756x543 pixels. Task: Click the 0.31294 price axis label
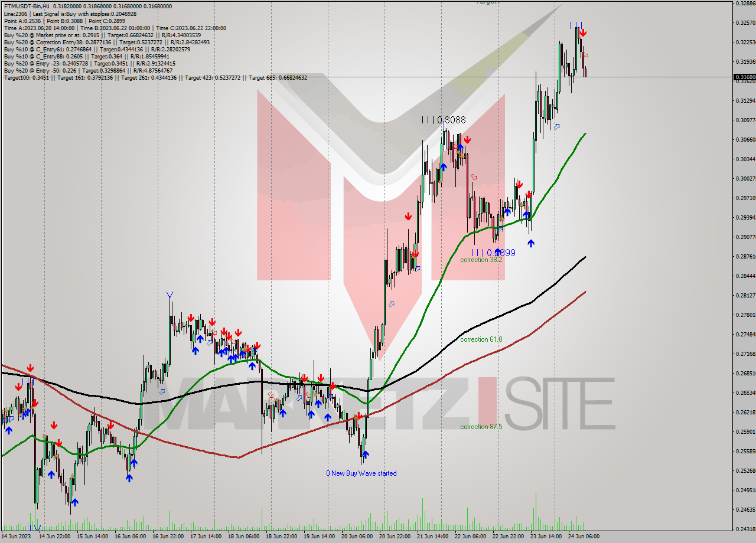pyautogui.click(x=745, y=100)
